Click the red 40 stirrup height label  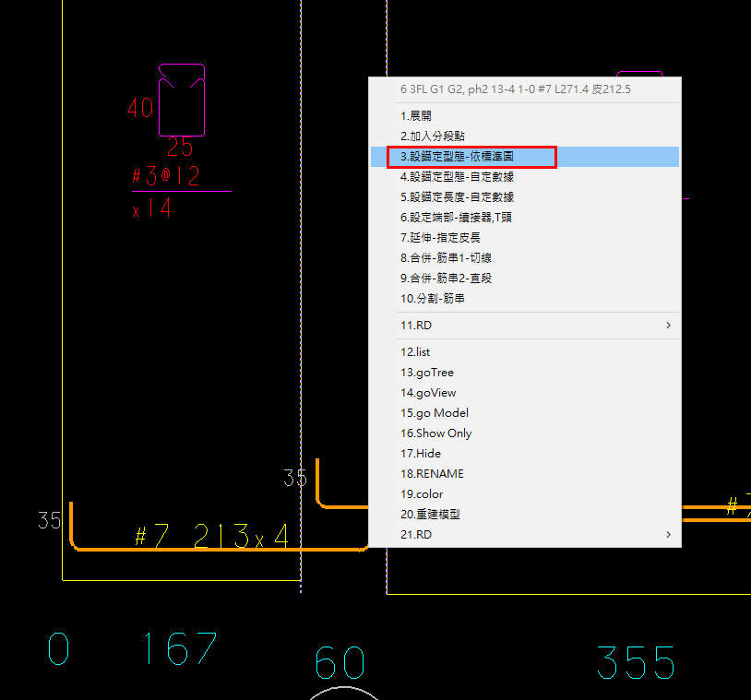140,108
